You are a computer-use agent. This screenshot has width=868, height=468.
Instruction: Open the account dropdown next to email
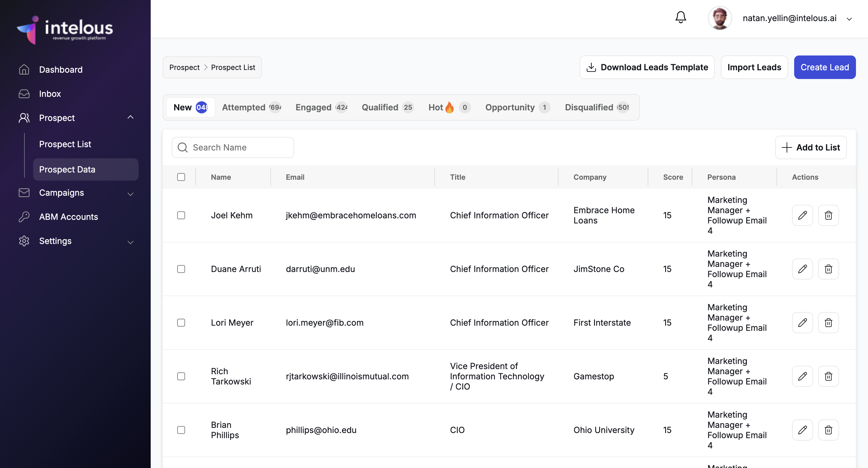849,19
